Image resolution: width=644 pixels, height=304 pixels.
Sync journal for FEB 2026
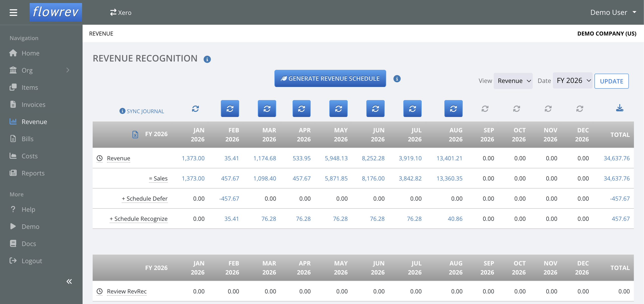230,109
